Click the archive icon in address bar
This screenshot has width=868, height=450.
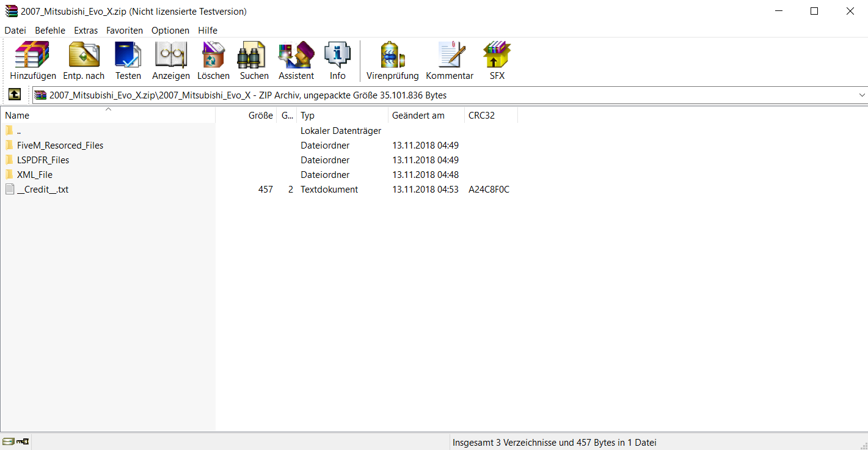tap(40, 95)
